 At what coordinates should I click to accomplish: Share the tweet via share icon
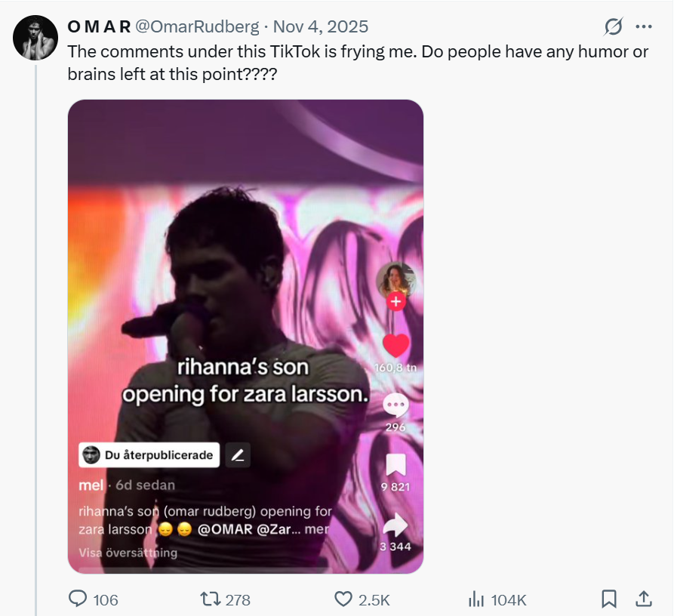pos(644,599)
